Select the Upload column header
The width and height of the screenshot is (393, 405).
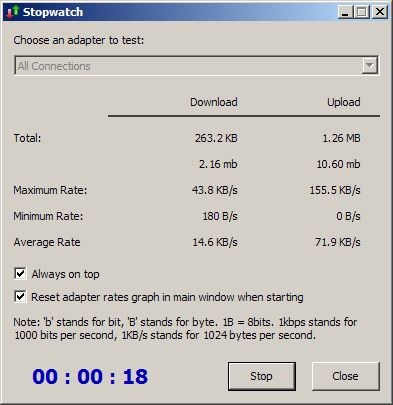pos(344,102)
